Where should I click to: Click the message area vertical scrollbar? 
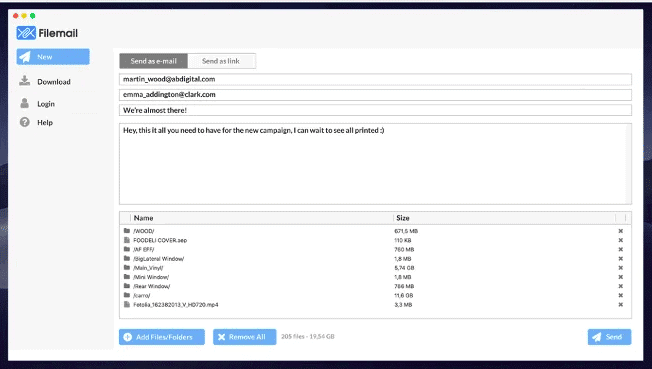coord(629,163)
